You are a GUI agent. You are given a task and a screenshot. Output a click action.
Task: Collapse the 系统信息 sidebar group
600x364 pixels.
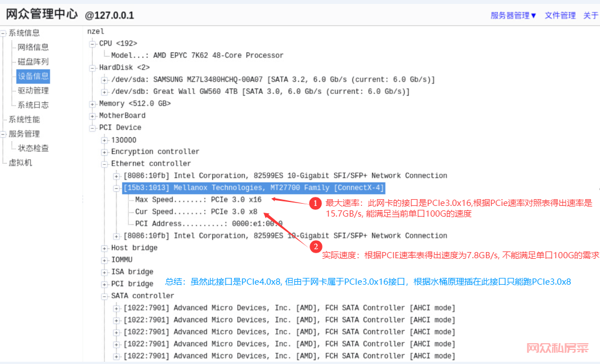point(3,33)
